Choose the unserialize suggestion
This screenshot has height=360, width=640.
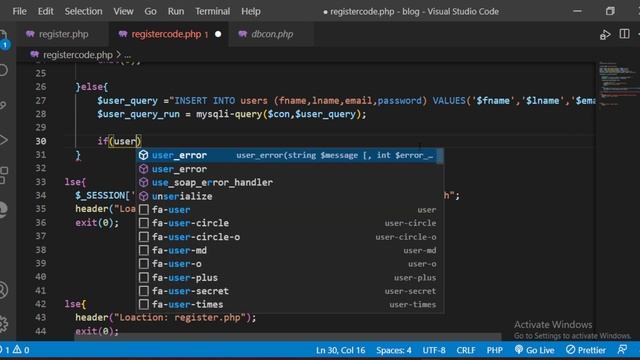pos(289,196)
